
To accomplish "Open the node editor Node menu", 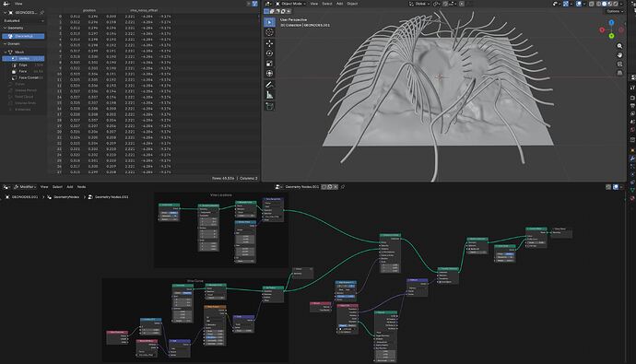I will click(x=81, y=187).
